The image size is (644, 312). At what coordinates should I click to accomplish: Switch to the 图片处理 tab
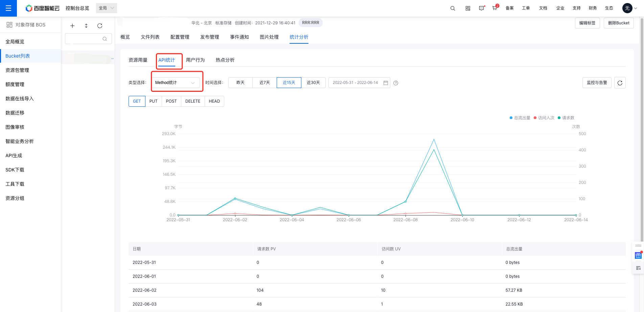click(269, 37)
